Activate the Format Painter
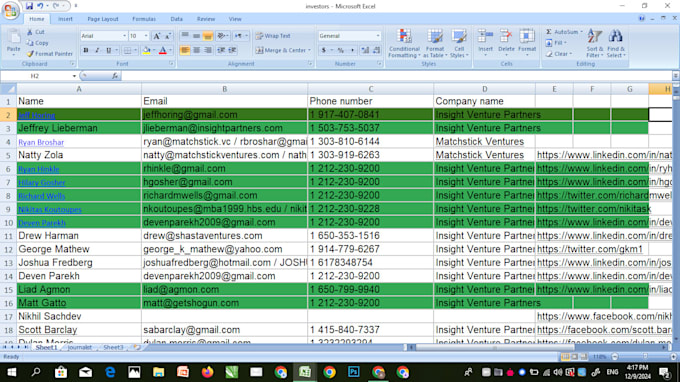Screen dimensions: 680x382 coord(49,54)
